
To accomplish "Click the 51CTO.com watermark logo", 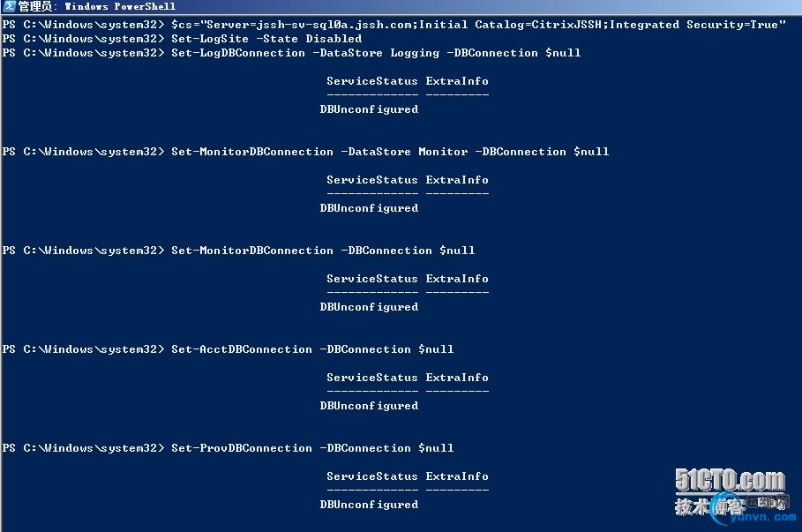I will point(730,481).
